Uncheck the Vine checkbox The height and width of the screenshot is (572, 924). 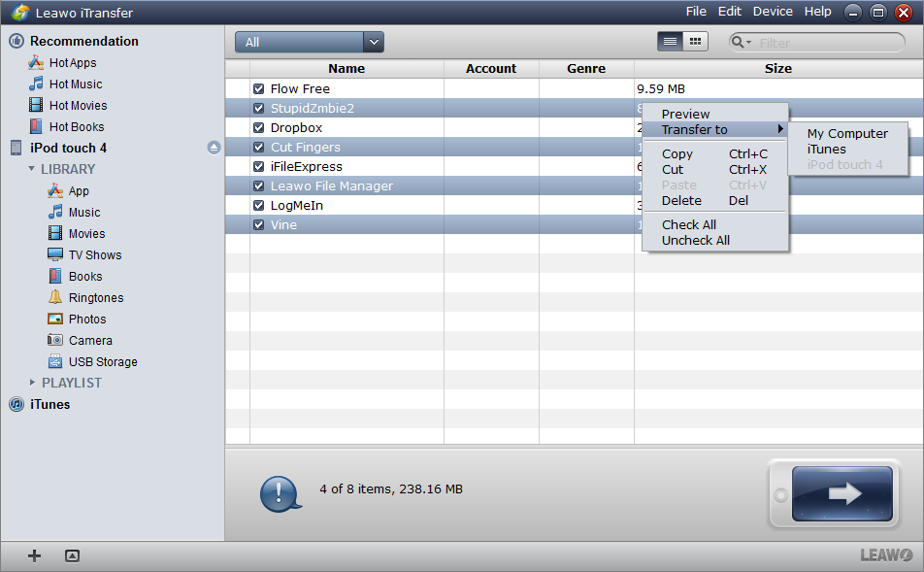pyautogui.click(x=258, y=224)
